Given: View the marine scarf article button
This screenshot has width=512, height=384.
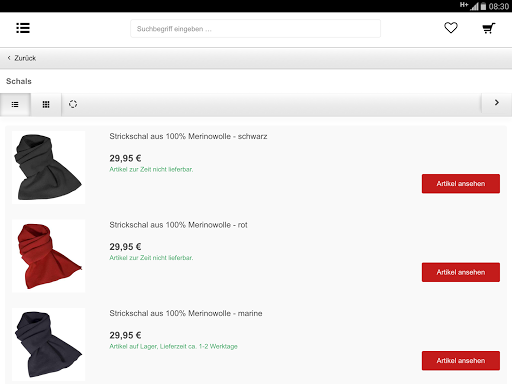Looking at the screenshot, I should pos(461,361).
